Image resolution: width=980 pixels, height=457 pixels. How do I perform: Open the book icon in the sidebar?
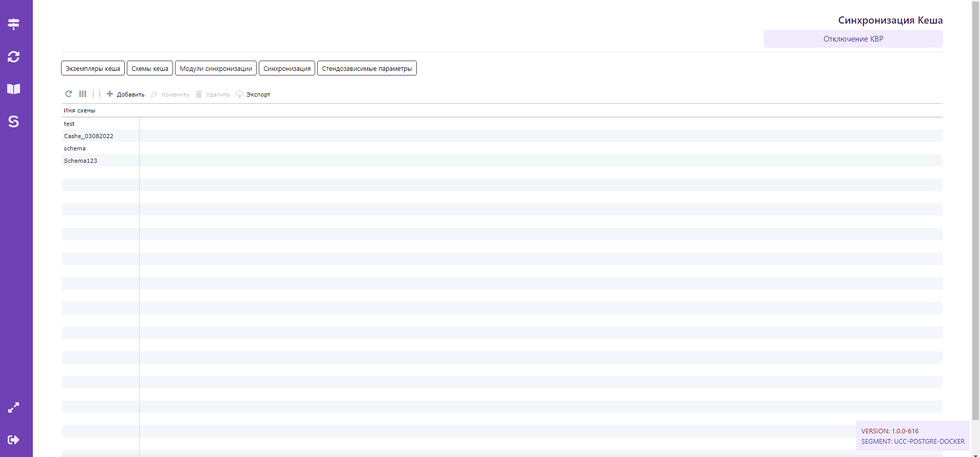coord(14,89)
